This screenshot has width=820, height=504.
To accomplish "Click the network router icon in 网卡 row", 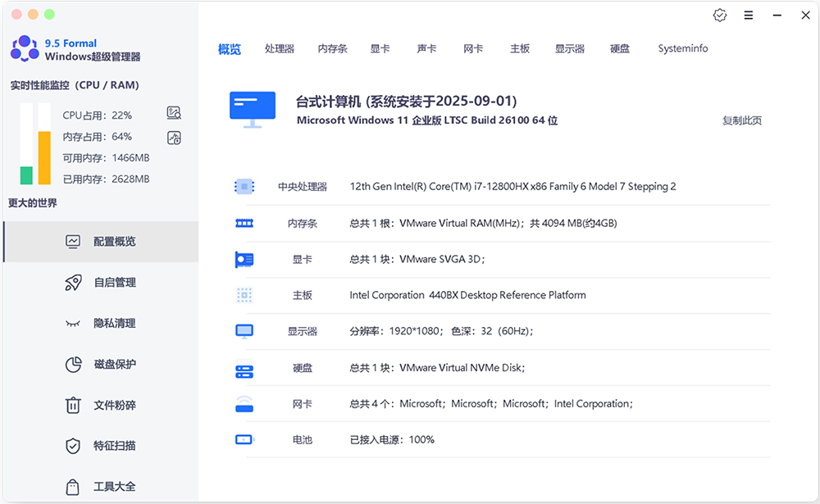I will 244,404.
